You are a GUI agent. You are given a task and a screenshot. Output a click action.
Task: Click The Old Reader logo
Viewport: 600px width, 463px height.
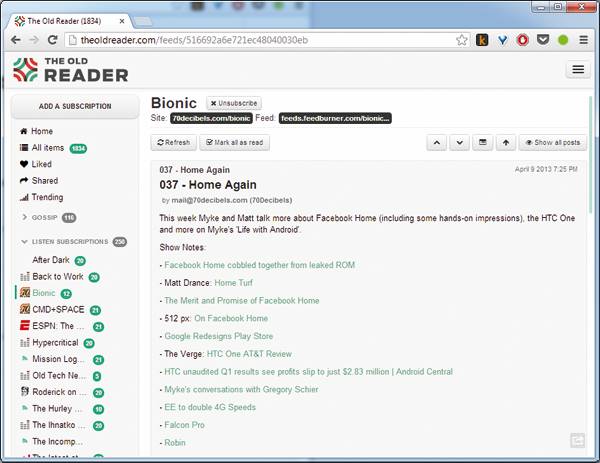[71, 70]
